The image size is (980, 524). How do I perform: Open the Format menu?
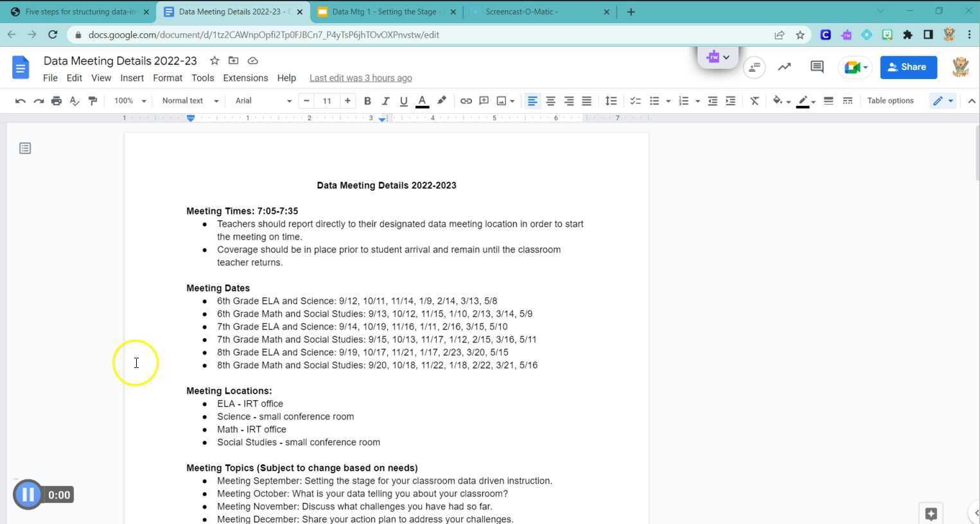click(x=167, y=78)
